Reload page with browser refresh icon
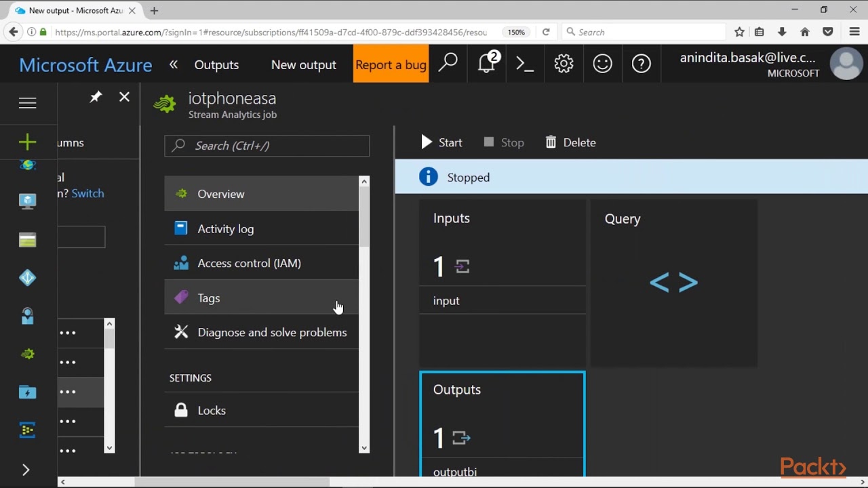The width and height of the screenshot is (868, 488). 546,32
